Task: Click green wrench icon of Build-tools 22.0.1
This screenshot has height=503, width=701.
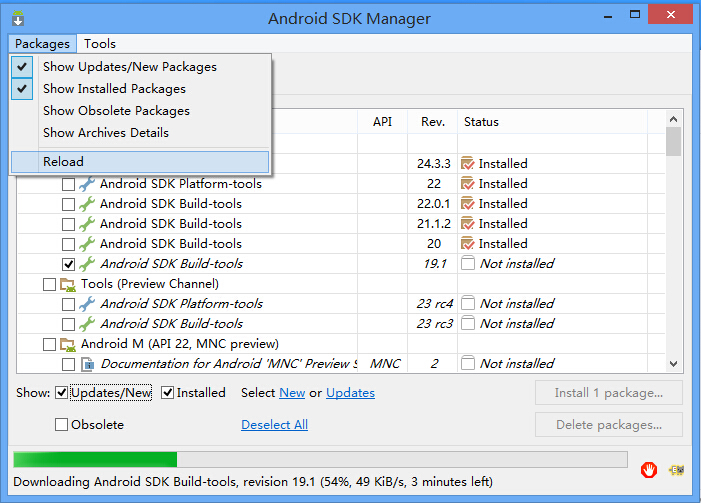Action: [87, 204]
